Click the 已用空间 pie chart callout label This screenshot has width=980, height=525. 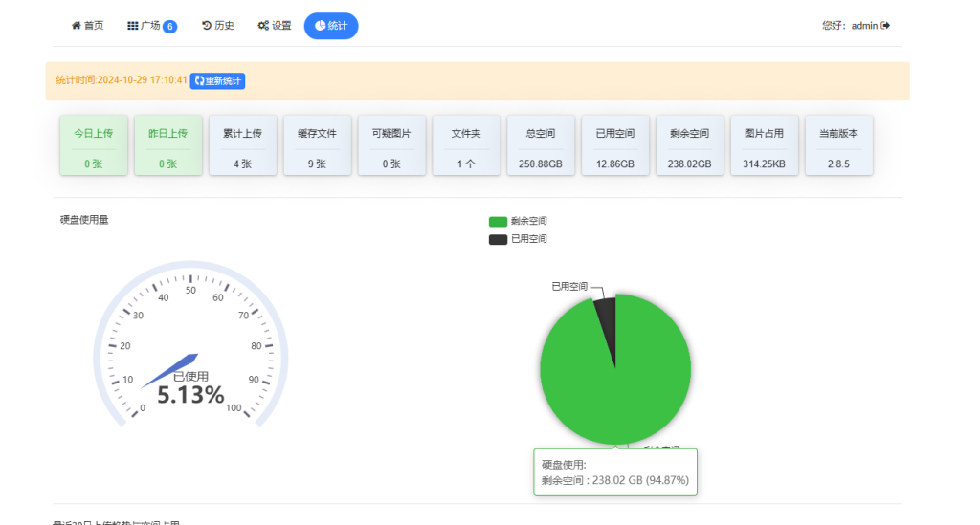[x=569, y=287]
